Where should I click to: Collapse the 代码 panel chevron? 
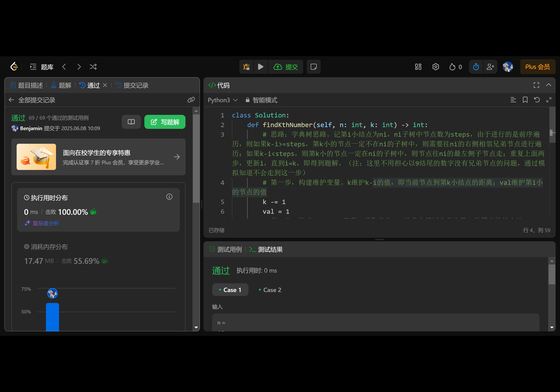coord(549,85)
